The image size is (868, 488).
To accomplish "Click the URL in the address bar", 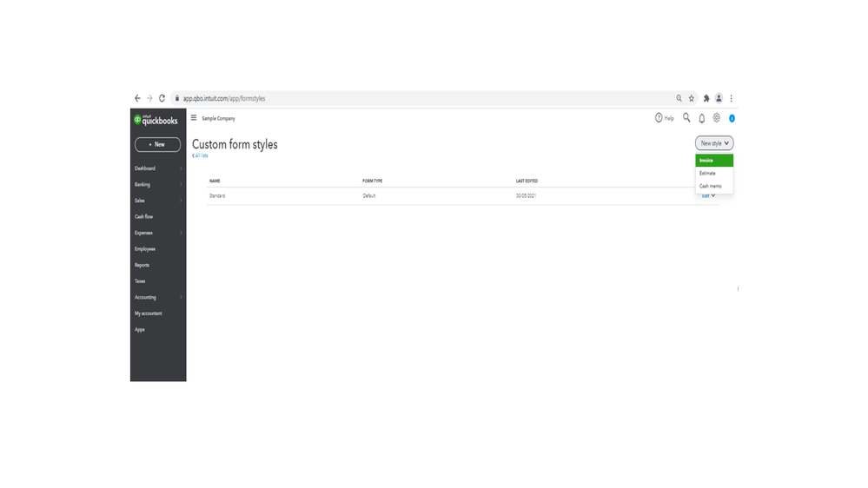I will [x=224, y=98].
